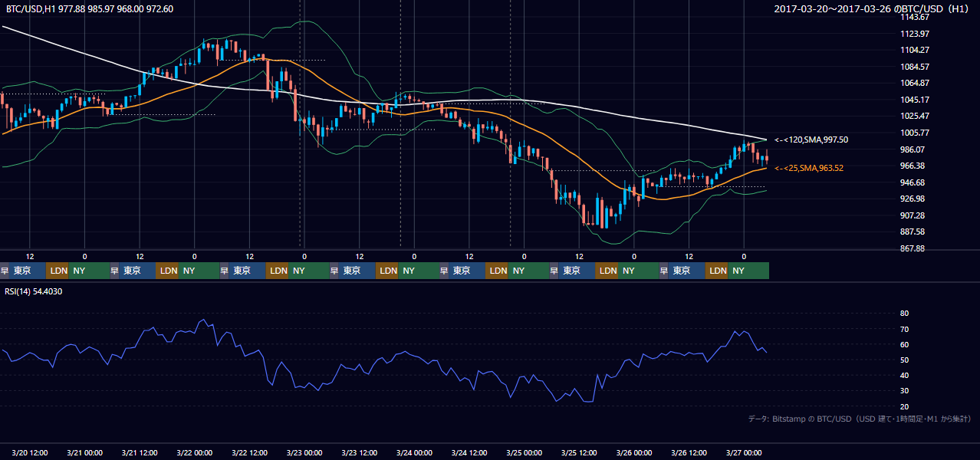Select the 3/21 00:00 date label
Screen dimensions: 980x460
85,453
